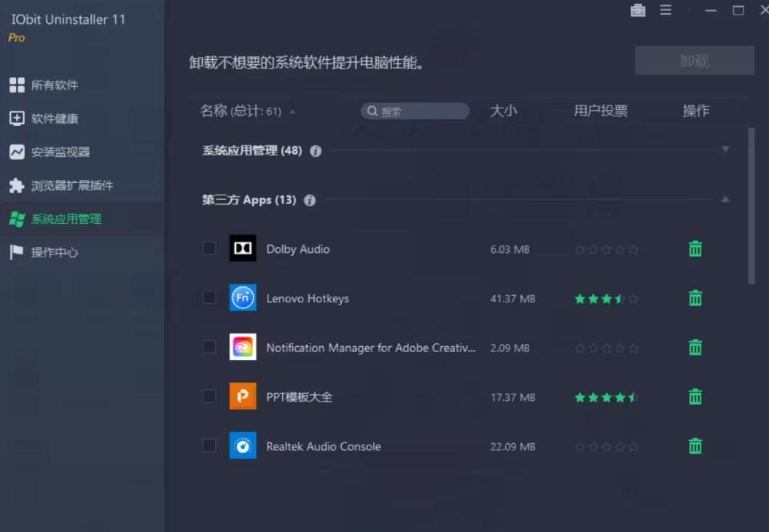The image size is (769, 532).
Task: Minimize the IObit Uninstaller window
Action: [x=711, y=10]
